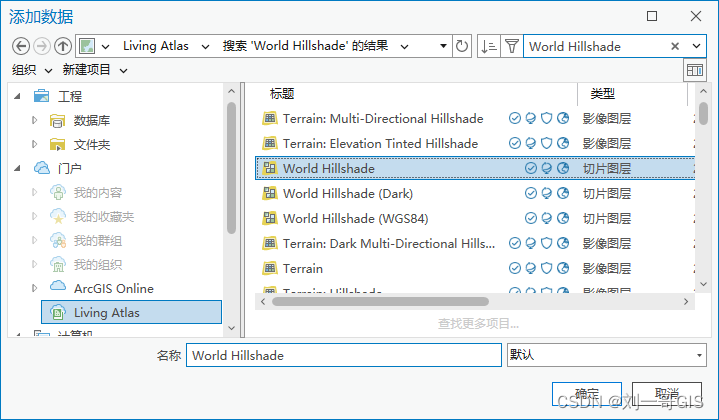Click the Living Atlas breadcrumb
The height and width of the screenshot is (420, 719).
[x=156, y=46]
